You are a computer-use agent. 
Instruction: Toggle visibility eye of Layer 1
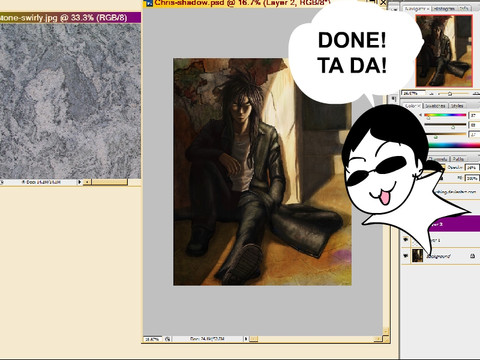point(405,240)
